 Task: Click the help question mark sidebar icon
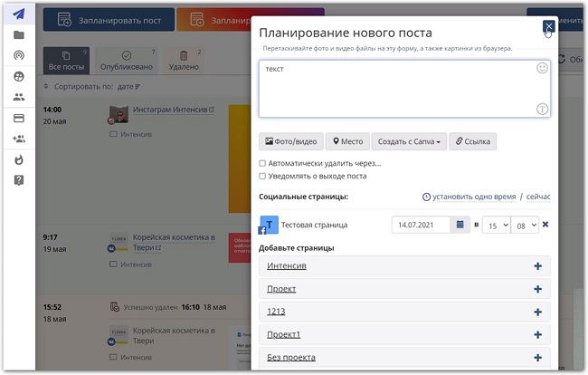(x=18, y=180)
